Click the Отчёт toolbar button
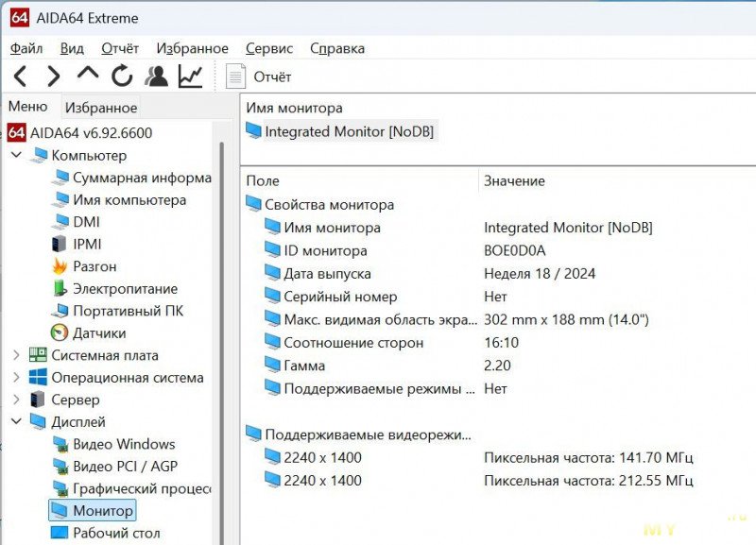The image size is (756, 545). point(259,77)
